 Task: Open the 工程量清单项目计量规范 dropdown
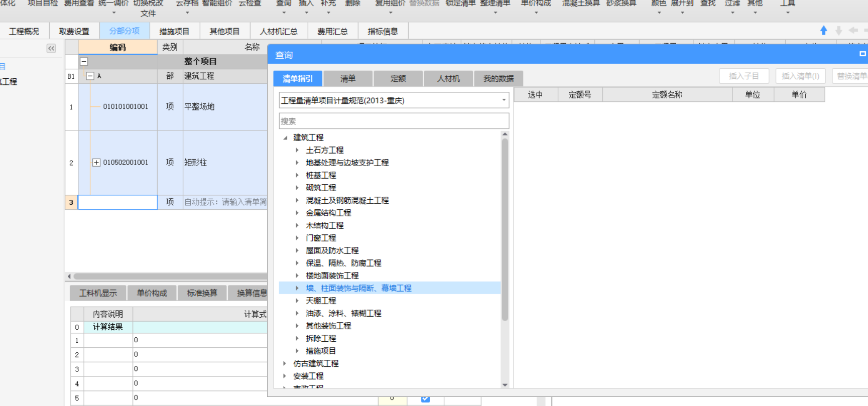(504, 100)
